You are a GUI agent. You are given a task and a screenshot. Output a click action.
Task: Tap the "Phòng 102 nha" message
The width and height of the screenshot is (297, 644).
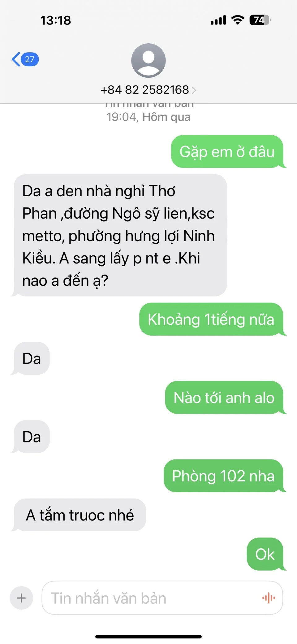[x=223, y=476]
